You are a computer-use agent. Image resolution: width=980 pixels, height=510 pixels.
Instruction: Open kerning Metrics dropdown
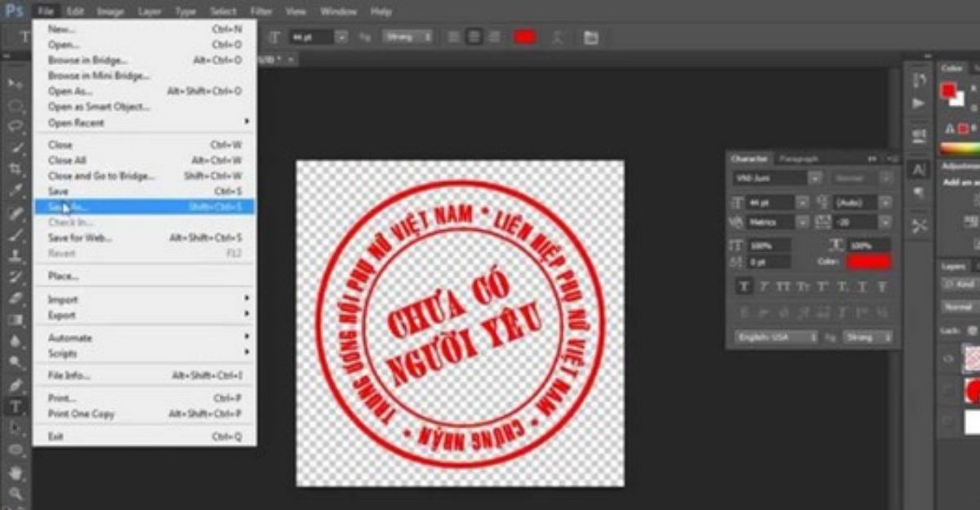point(802,222)
